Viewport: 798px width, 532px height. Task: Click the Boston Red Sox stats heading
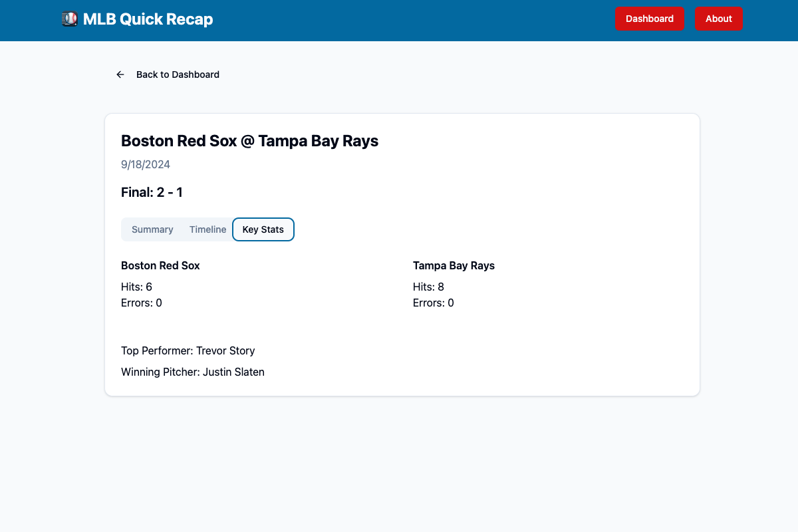click(x=160, y=265)
